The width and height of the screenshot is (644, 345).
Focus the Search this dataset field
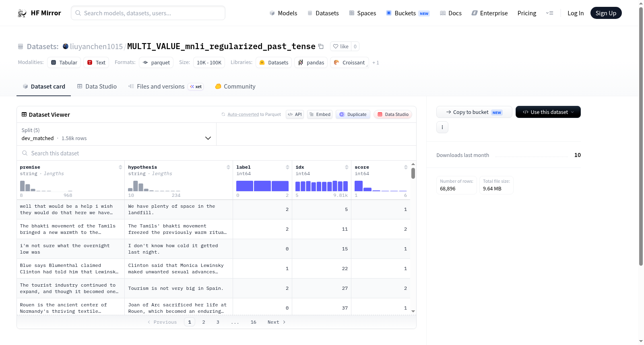pos(217,153)
